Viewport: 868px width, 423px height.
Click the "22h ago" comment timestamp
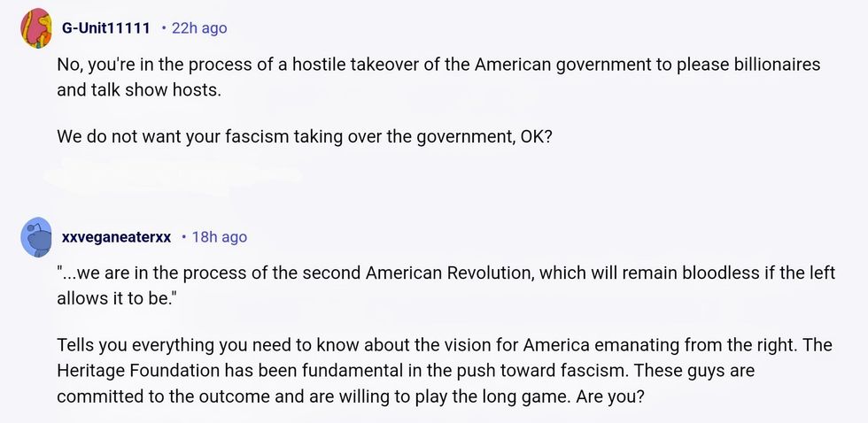point(199,28)
